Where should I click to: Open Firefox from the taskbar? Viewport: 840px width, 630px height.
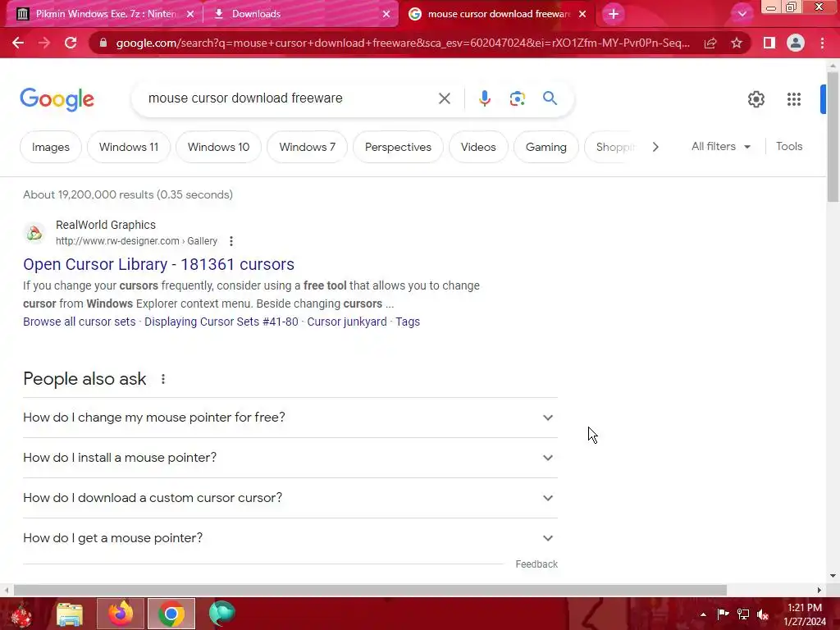click(121, 614)
